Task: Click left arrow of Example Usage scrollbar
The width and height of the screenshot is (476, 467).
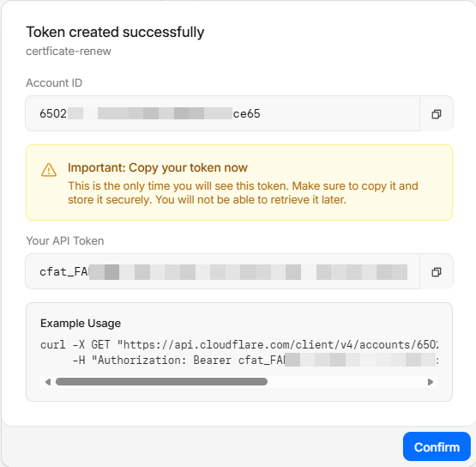Action: coord(48,382)
